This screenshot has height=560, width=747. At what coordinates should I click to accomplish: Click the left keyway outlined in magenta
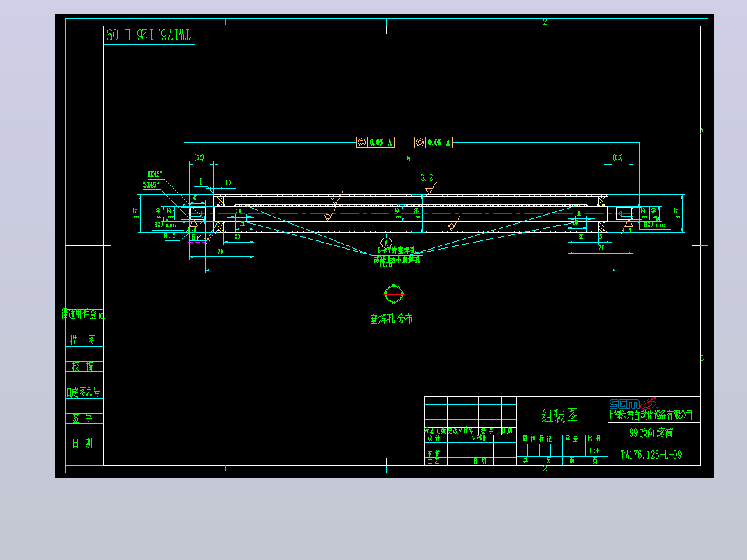pos(196,213)
